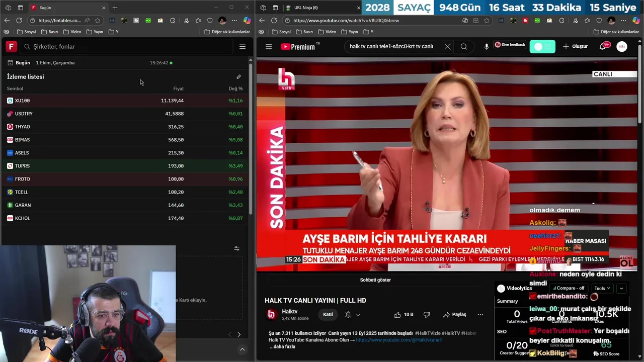This screenshot has width=644, height=362.
Task: Reload the YouTube browser page
Action: (x=274, y=21)
